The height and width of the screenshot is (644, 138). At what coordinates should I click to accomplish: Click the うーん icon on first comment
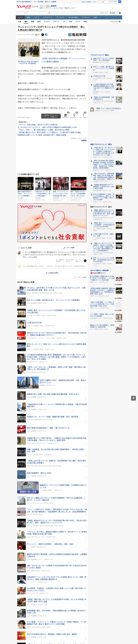tap(77, 261)
